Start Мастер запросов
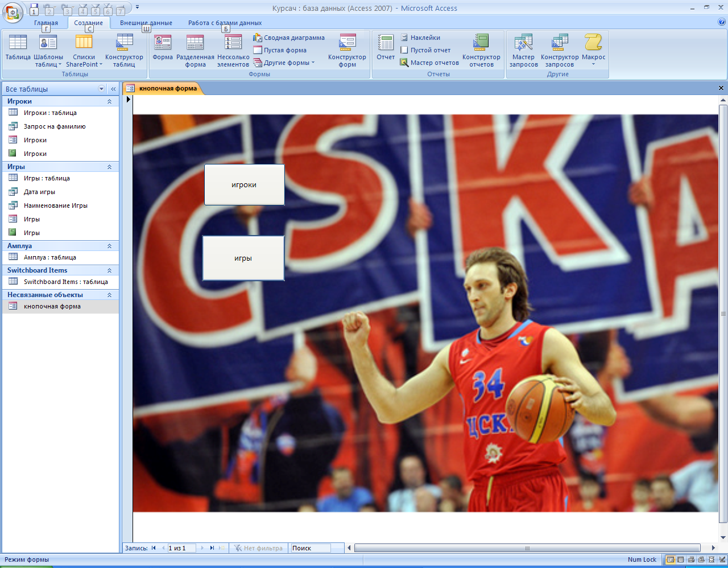This screenshot has width=728, height=568. point(523,50)
